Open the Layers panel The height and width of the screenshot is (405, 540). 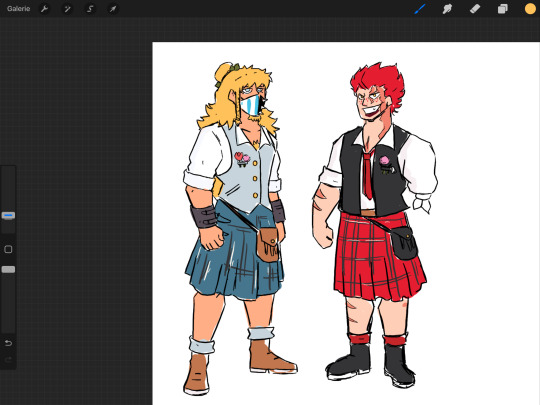(502, 9)
